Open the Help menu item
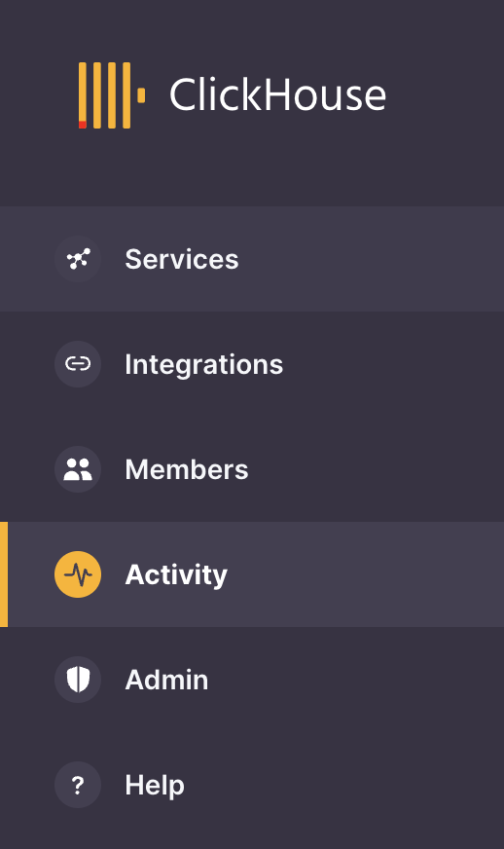Image resolution: width=504 pixels, height=849 pixels. (x=252, y=785)
